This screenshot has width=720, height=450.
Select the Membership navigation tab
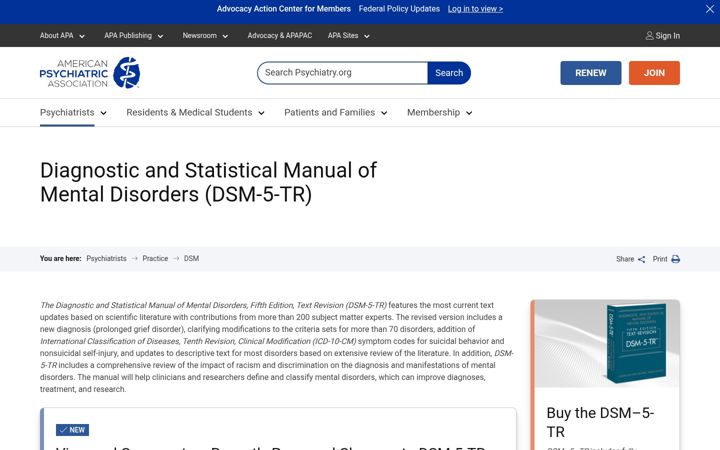433,112
